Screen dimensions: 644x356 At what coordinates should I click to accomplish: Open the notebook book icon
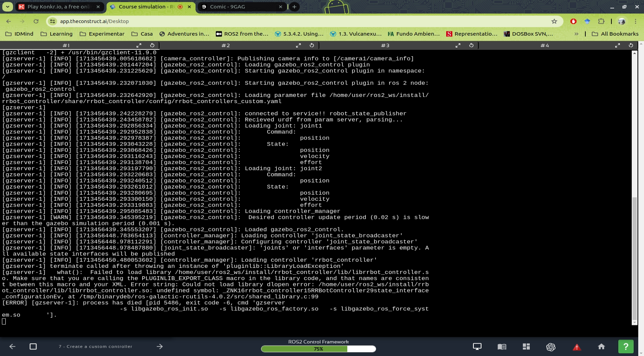pyautogui.click(x=502, y=347)
